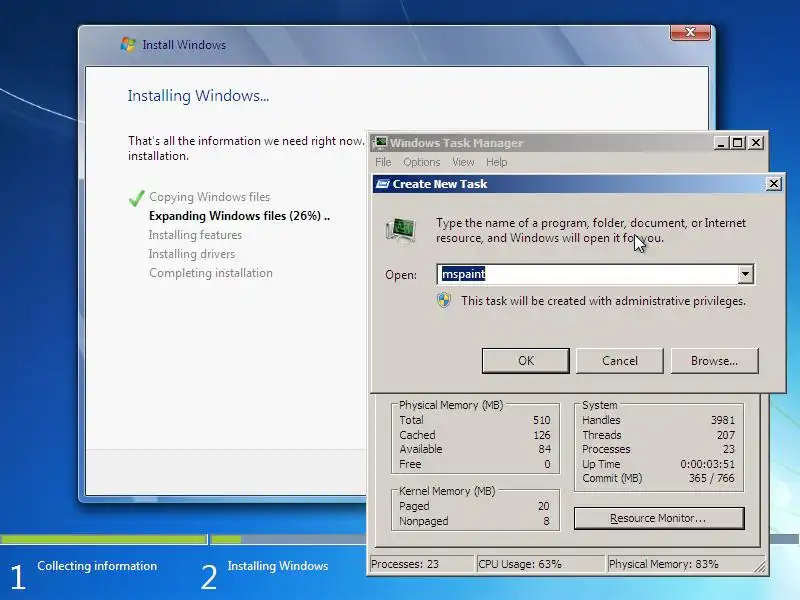Click the Threads value 207
Viewport: 800px width, 600px height.
(726, 435)
